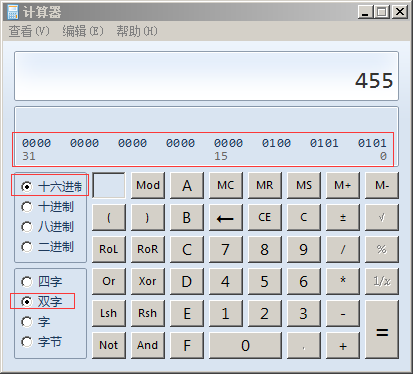This screenshot has height=374, width=413.
Task: Click the number 8 button
Action: pos(265,249)
